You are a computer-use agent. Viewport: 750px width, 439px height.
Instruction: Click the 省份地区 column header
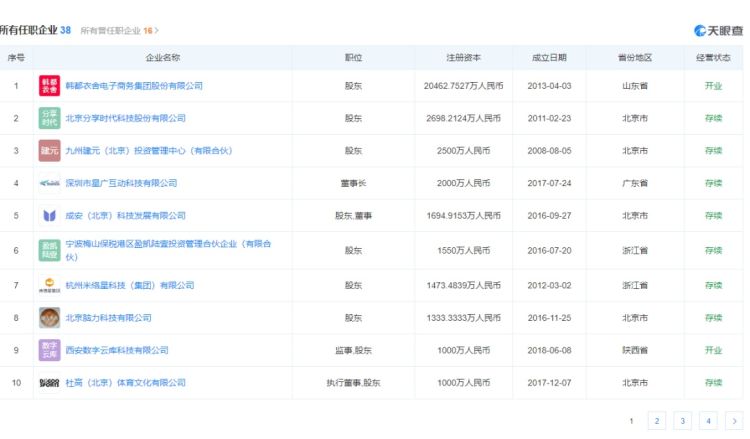pyautogui.click(x=635, y=58)
